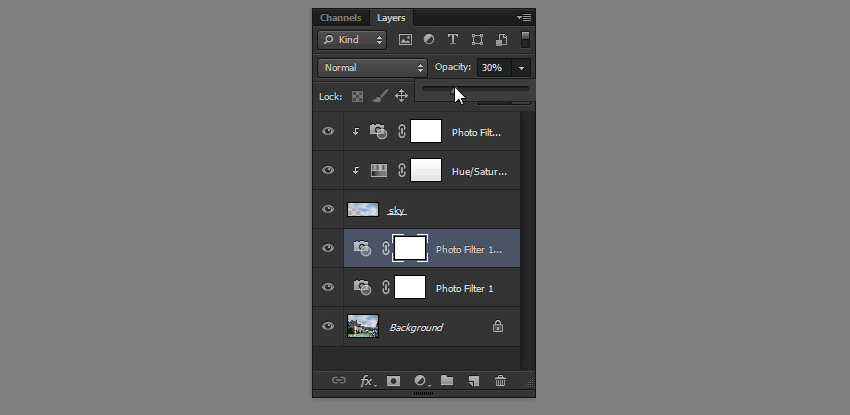850x415 pixels.
Task: Select the Hue/Satur... layer name
Action: pos(479,172)
